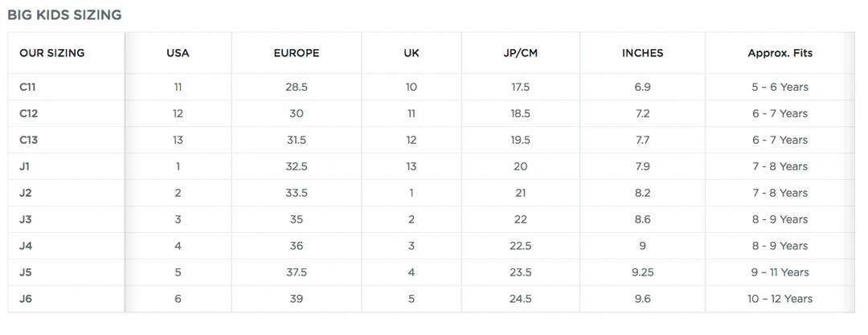This screenshot has width=868, height=335.
Task: Select the OUR SIZING column header
Action: pos(51,53)
